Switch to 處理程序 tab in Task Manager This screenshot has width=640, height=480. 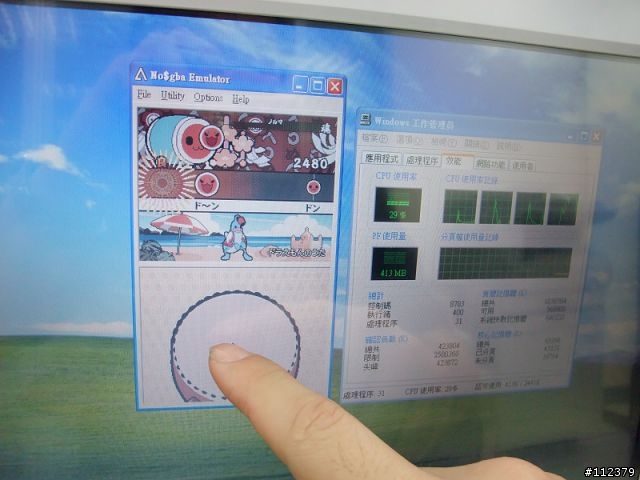(422, 160)
